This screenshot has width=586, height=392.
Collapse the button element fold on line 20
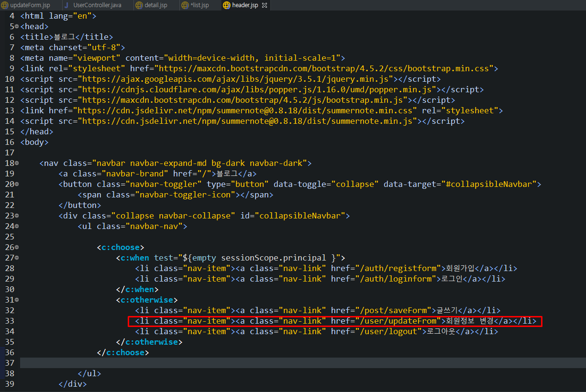point(17,185)
